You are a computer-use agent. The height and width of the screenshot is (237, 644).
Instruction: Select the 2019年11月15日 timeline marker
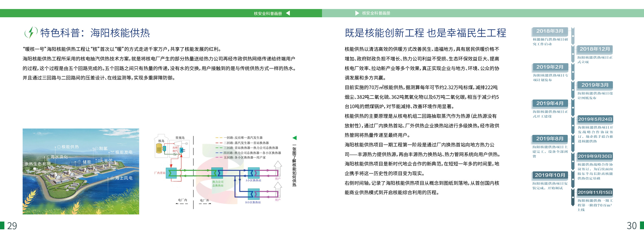(x=595, y=192)
